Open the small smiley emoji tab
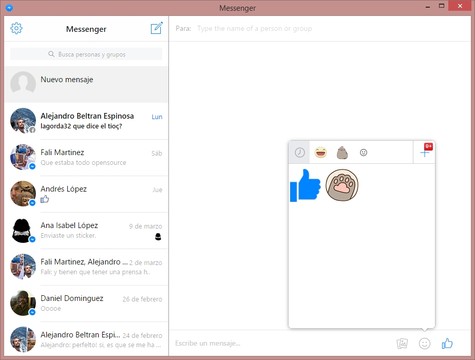475x360 pixels. 363,152
